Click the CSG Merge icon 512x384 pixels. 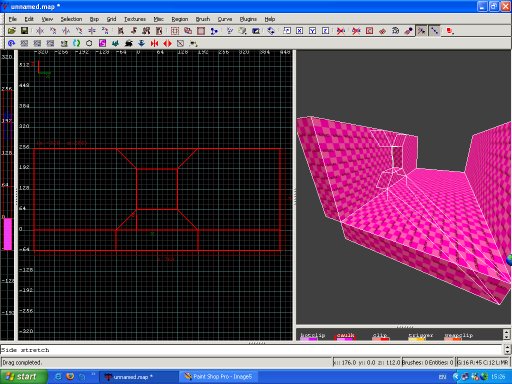[188, 31]
